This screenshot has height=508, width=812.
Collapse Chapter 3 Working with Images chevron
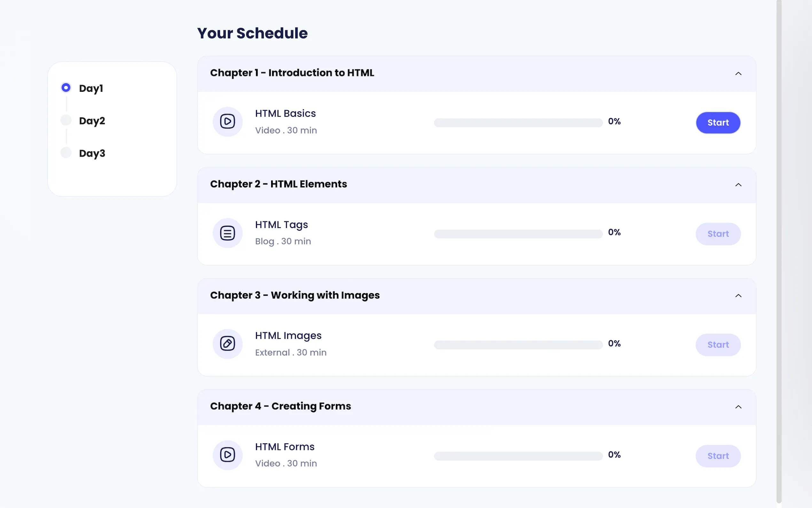738,296
